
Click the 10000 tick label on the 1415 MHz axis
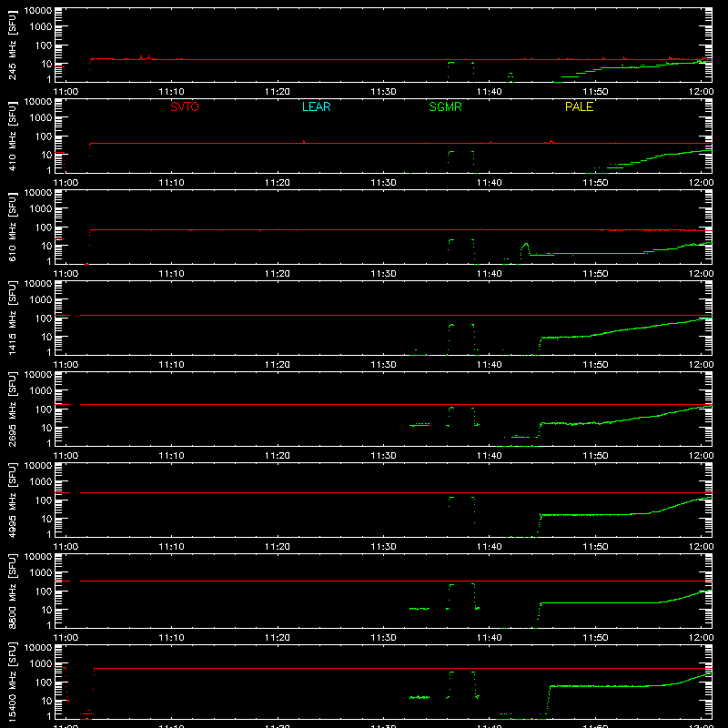pos(38,284)
